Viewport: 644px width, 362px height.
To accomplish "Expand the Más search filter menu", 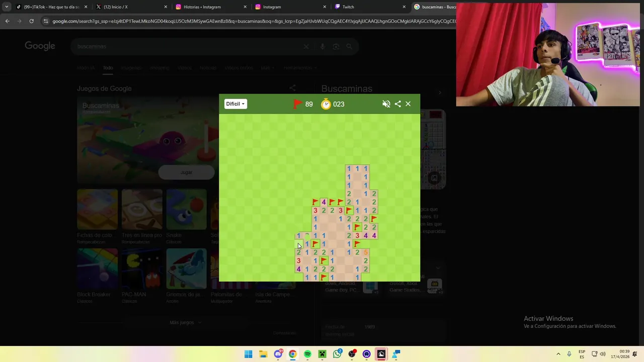I will [x=267, y=68].
